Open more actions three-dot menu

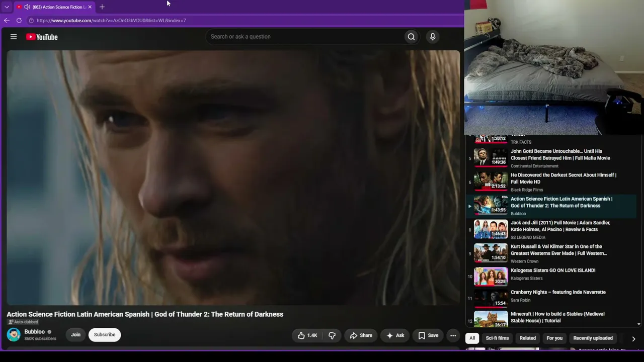pyautogui.click(x=453, y=335)
